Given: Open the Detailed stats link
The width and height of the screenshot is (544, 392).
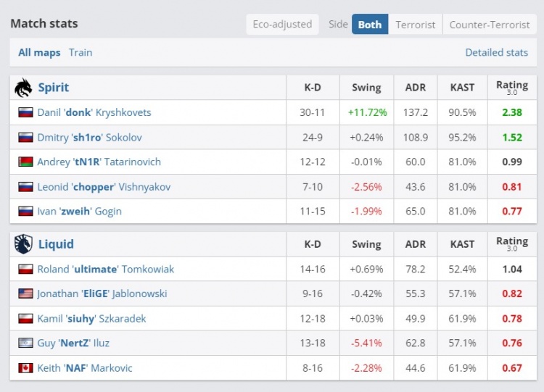Looking at the screenshot, I should [496, 53].
